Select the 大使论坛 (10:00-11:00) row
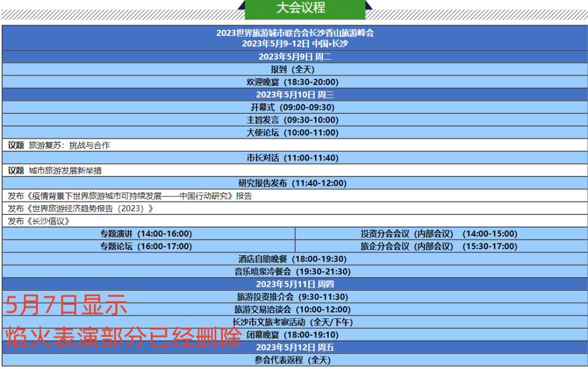588x369 pixels. [292, 133]
